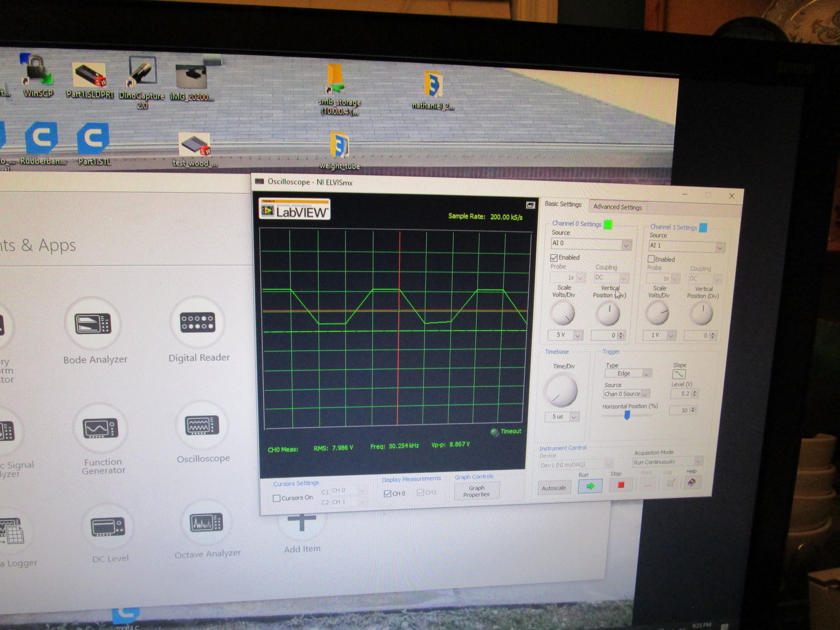This screenshot has width=840, height=630.
Task: Open Channel 0 Volts/Div 5 V dropdown
Action: pyautogui.click(x=565, y=335)
